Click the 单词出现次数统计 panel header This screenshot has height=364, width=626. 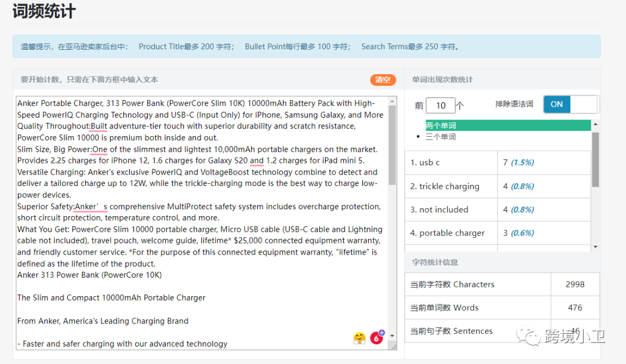pos(442,80)
